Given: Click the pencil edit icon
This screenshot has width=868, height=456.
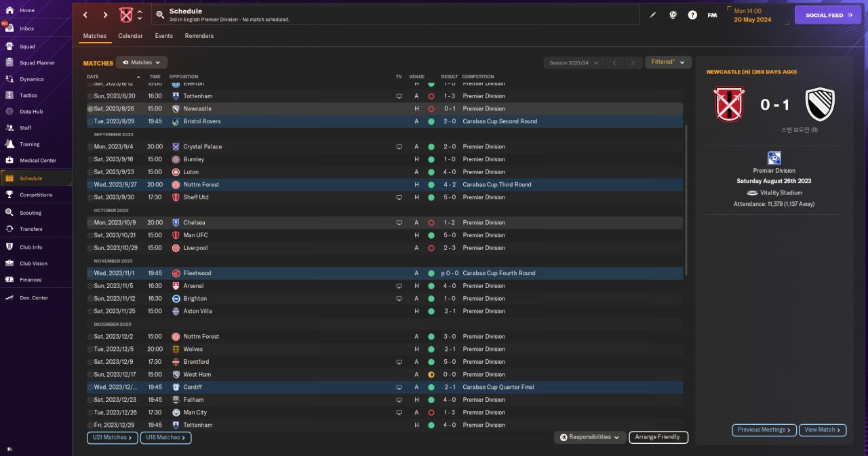Looking at the screenshot, I should coord(653,15).
